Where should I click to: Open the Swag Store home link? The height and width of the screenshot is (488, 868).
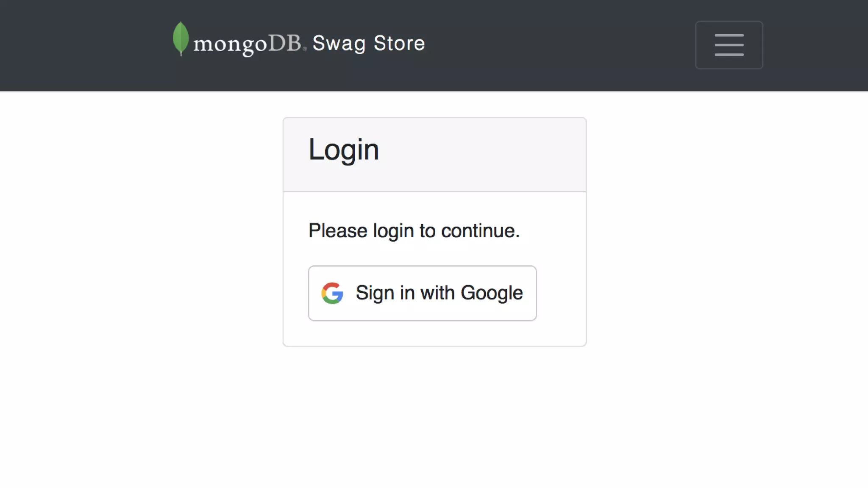click(368, 43)
